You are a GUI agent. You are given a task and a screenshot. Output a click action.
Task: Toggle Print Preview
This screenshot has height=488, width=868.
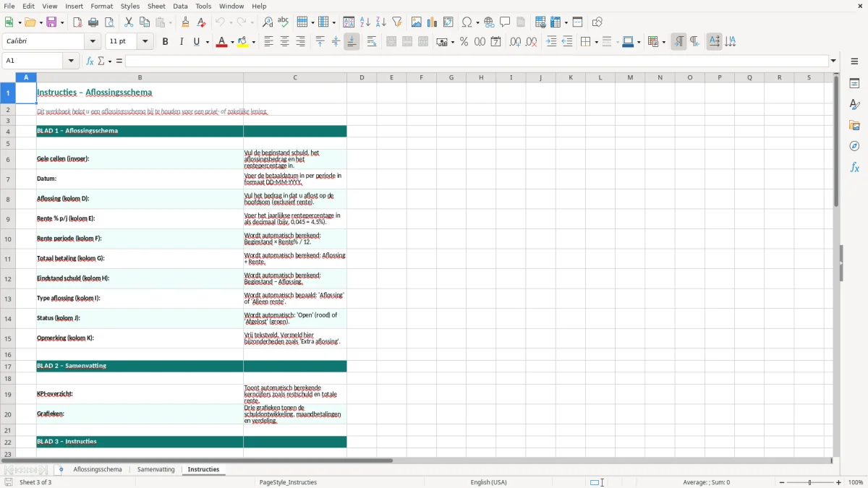[109, 22]
